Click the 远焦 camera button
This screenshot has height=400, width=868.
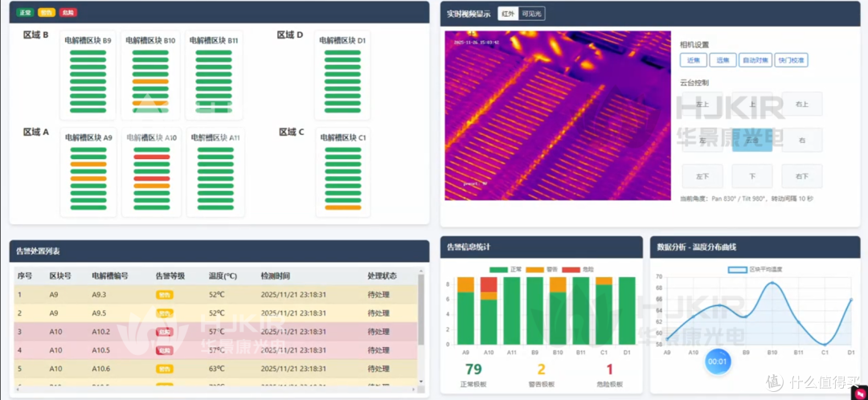[723, 59]
